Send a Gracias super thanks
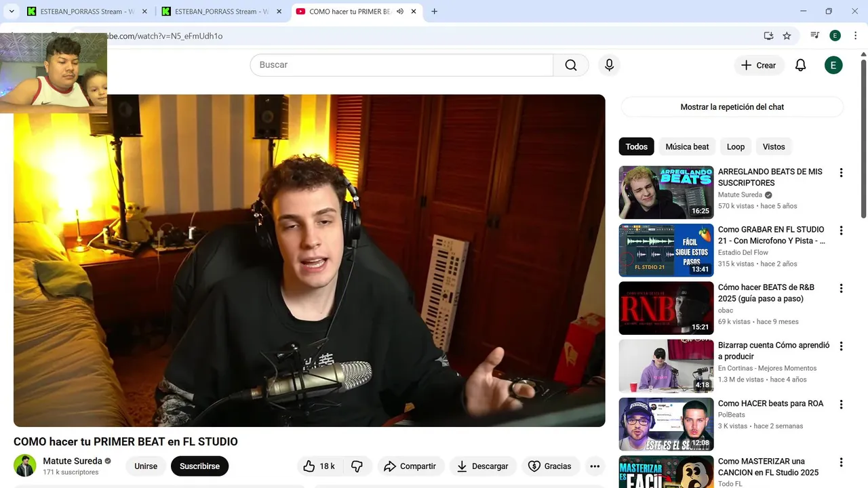The height and width of the screenshot is (488, 868). pyautogui.click(x=549, y=466)
